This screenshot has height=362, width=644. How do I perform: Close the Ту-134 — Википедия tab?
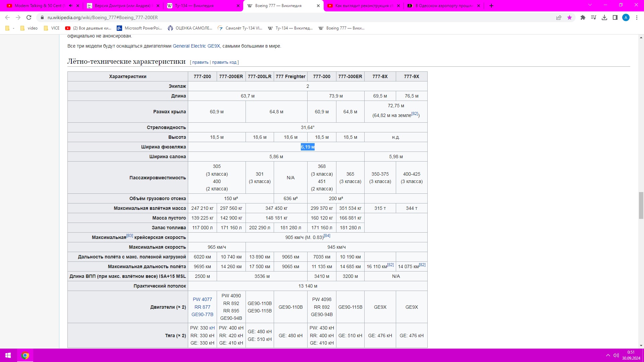(x=238, y=6)
